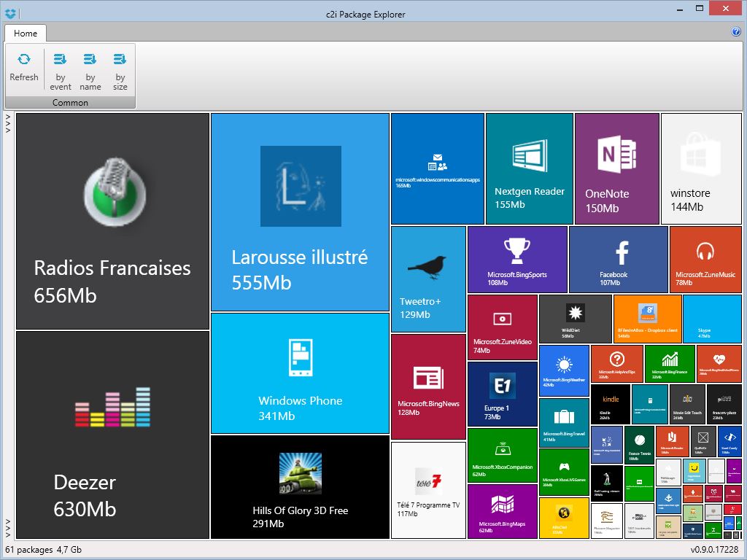Switch to the Home ribbon tab
This screenshot has height=560, width=747.
(26, 34)
